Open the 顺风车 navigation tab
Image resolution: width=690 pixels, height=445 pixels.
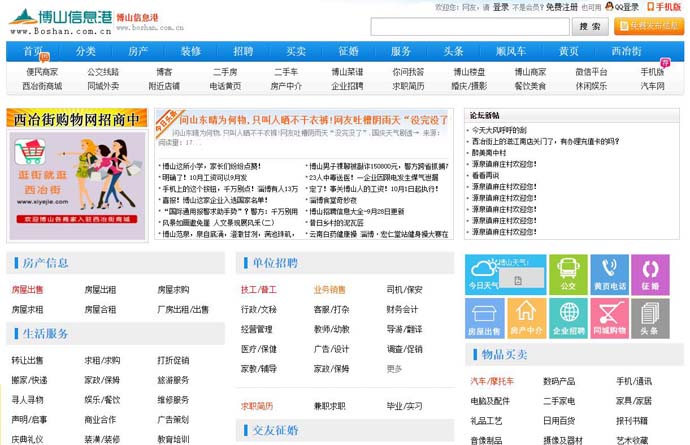(x=511, y=51)
